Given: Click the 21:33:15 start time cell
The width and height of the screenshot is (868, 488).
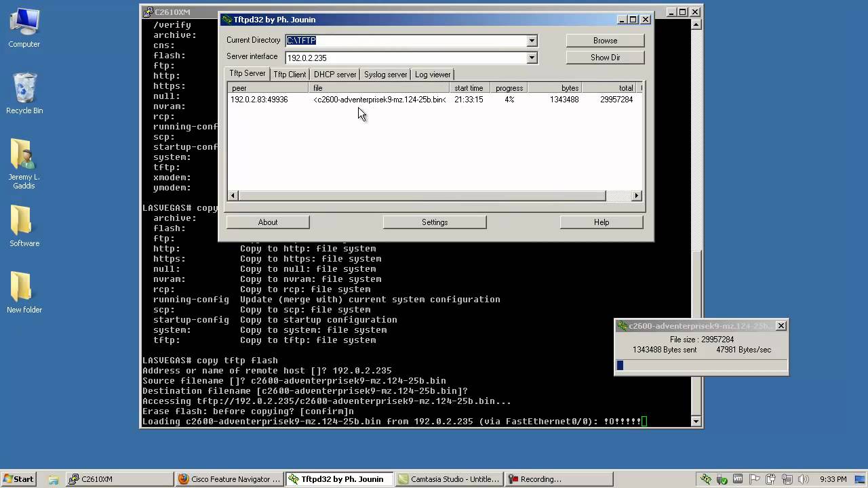Looking at the screenshot, I should (469, 100).
